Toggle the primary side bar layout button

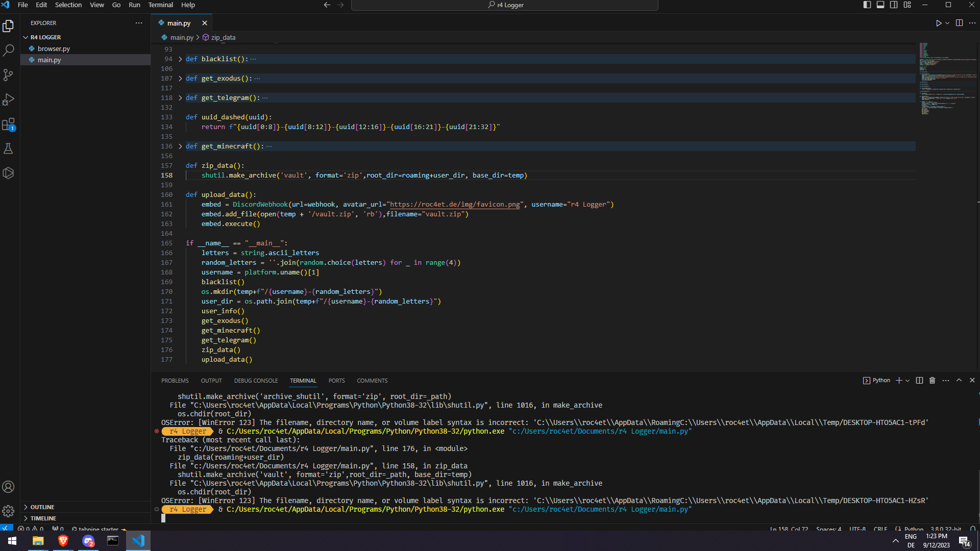867,5
